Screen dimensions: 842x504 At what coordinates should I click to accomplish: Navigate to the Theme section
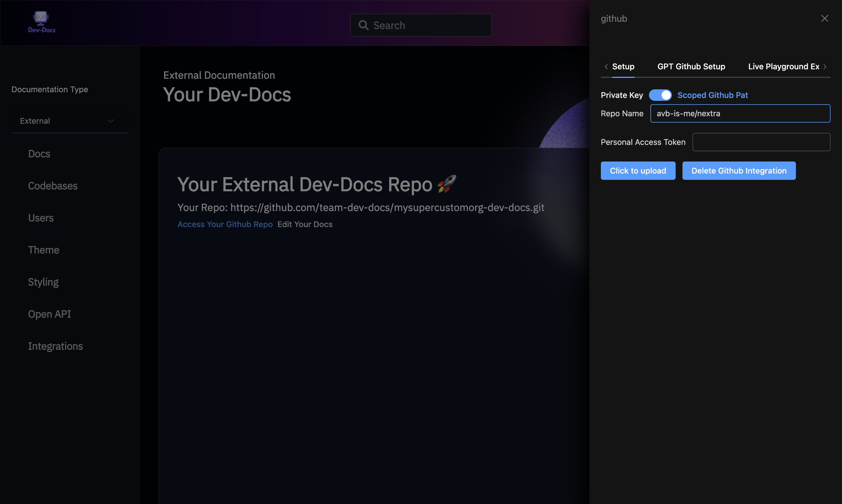coord(44,250)
